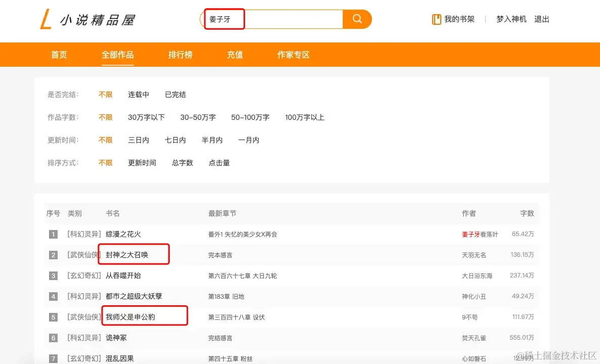Open 完结感言 chapter of 诡神冢

click(220, 338)
